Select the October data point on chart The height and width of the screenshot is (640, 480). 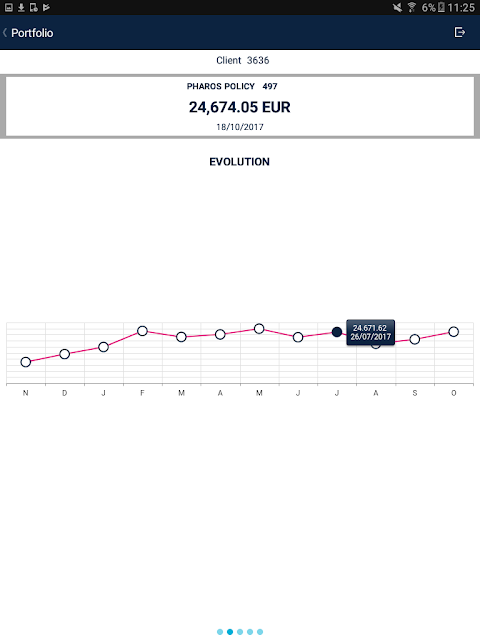click(453, 332)
